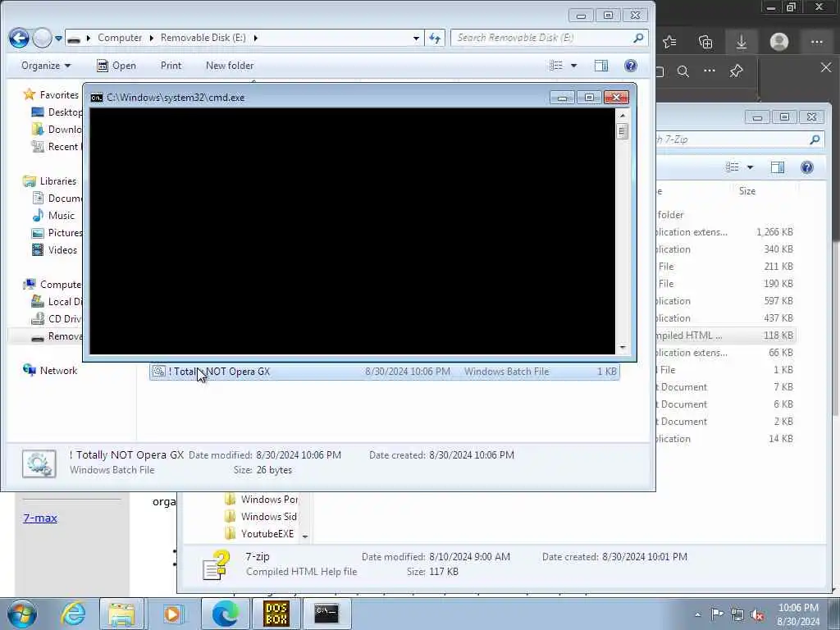This screenshot has width=840, height=630.
Task: Click Open in Explorer toolbar
Action: [x=116, y=66]
